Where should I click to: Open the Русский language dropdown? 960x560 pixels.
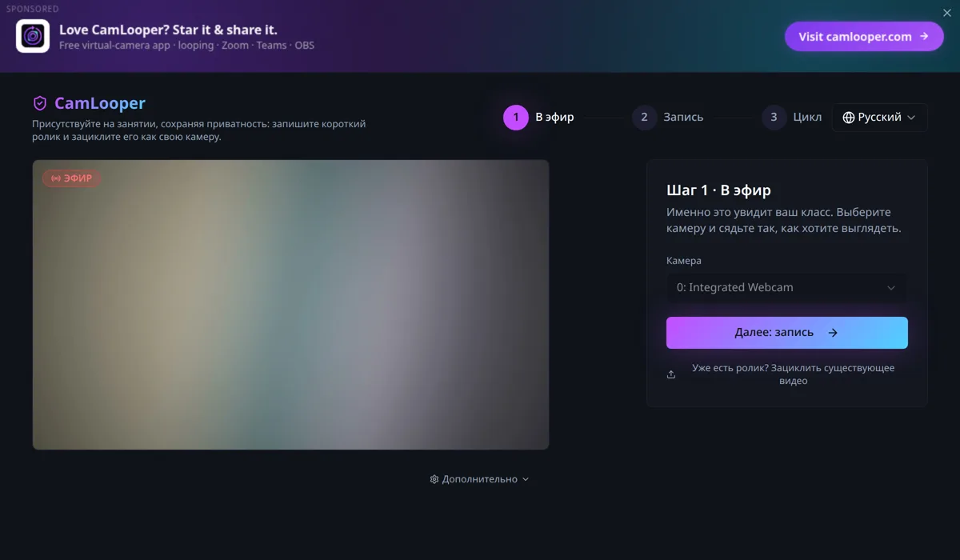point(879,118)
